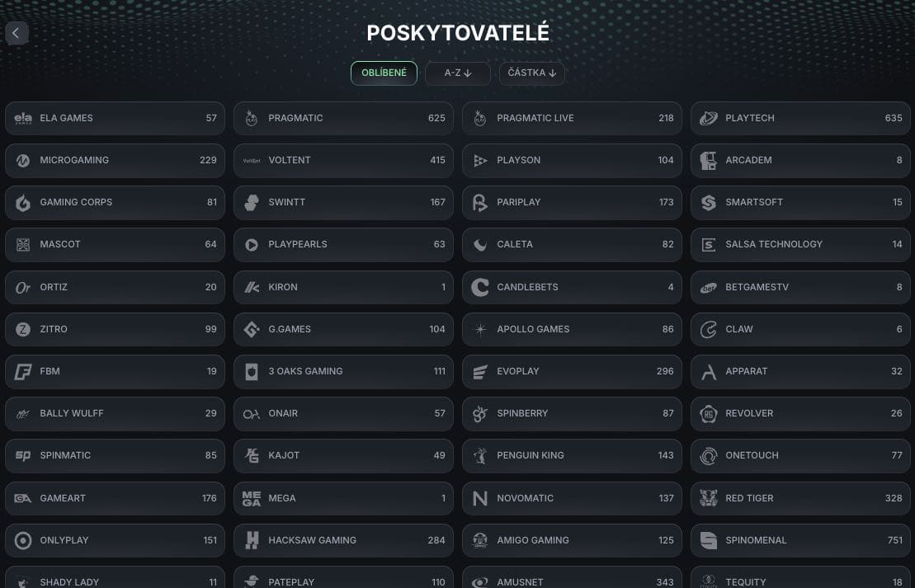Open the Evoplay provider
Viewport: 915px width, 588px height.
click(x=571, y=371)
